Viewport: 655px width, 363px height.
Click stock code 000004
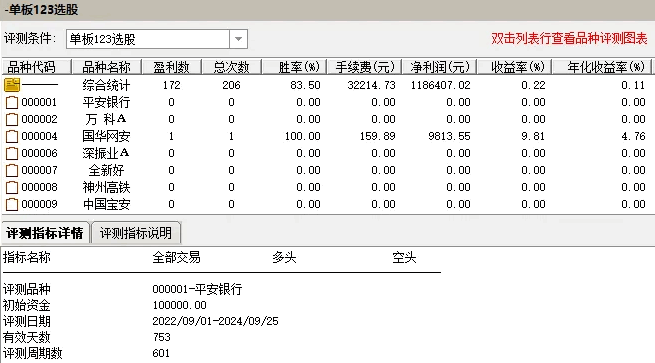coord(39,136)
